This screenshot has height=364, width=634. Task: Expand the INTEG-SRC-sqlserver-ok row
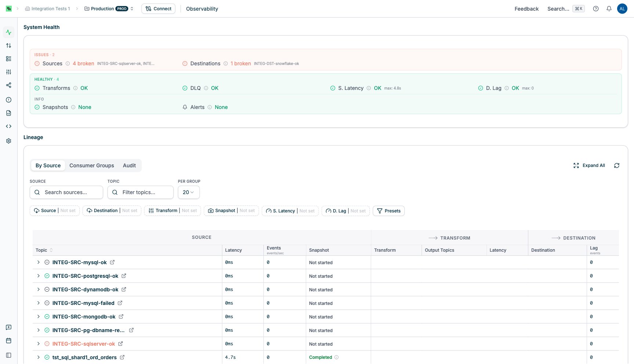38,344
